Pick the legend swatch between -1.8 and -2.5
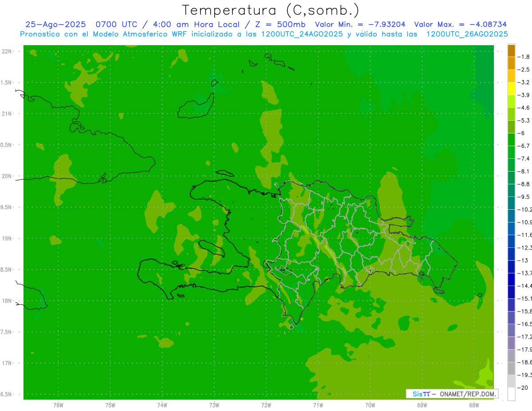This screenshot has height=411, width=532. [511, 63]
